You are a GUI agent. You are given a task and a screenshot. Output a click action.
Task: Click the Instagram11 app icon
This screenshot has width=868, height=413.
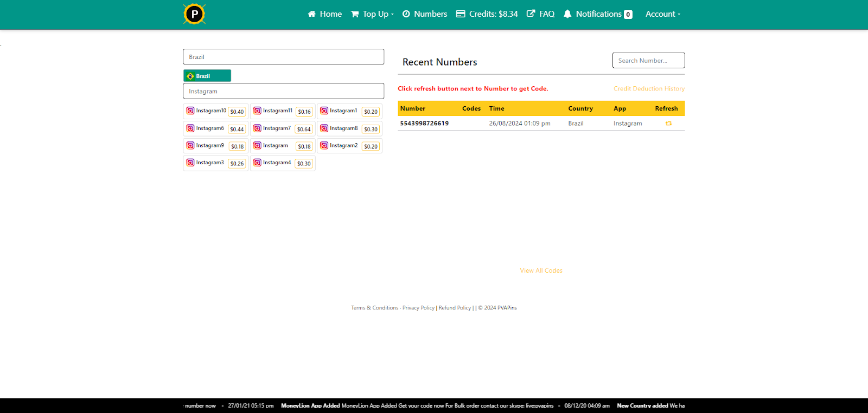[257, 111]
